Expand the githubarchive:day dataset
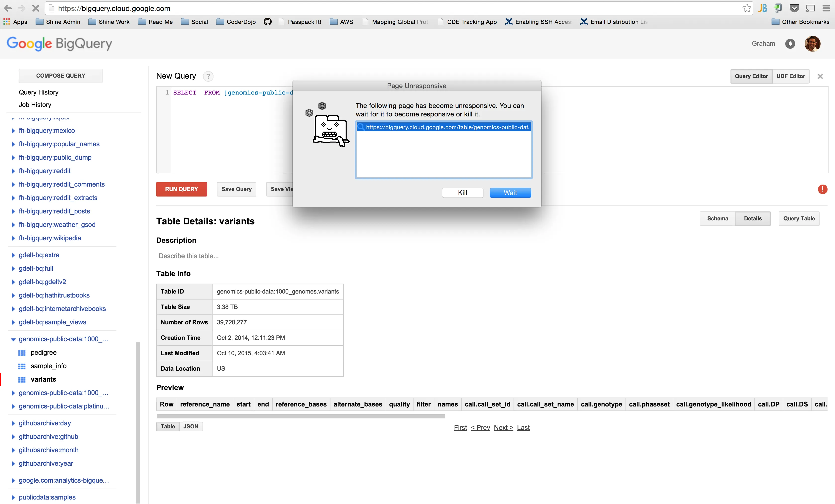Image resolution: width=835 pixels, height=504 pixels. pyautogui.click(x=13, y=423)
